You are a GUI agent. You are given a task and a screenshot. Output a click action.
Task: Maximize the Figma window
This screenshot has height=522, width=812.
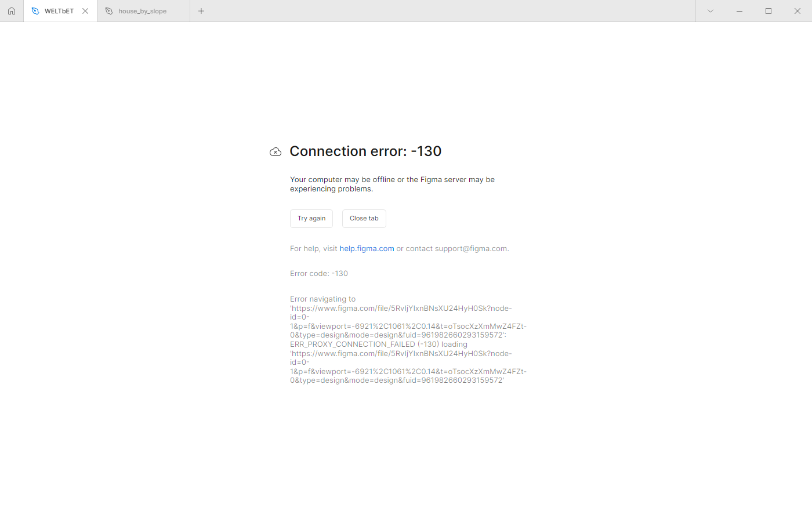(x=768, y=11)
